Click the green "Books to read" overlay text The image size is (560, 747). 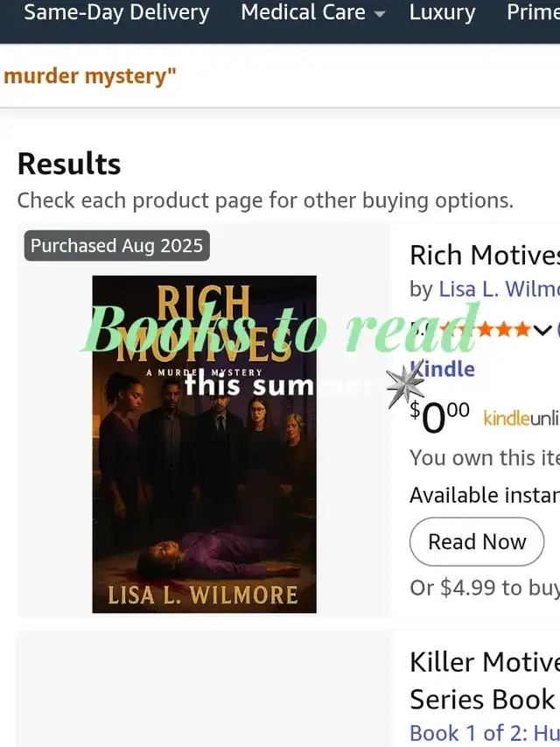tap(280, 330)
